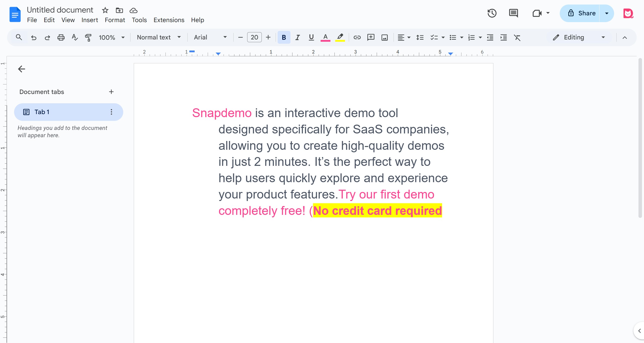644x343 pixels.
Task: Insert a link
Action: point(357,37)
